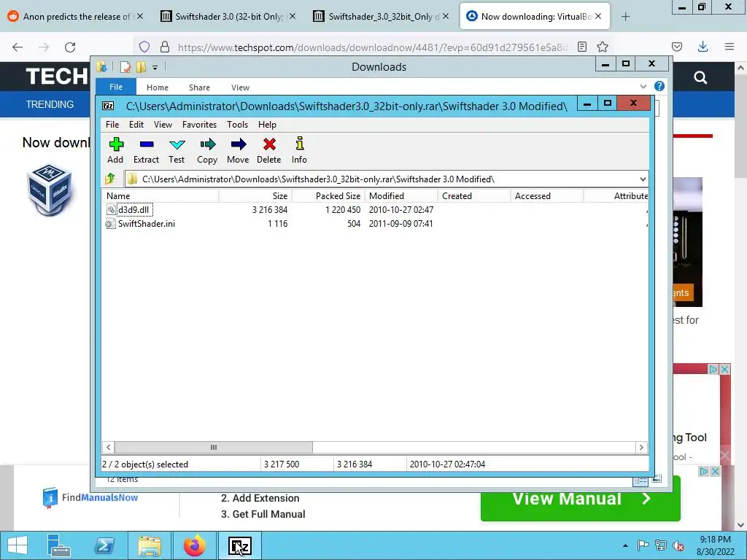Open Firefox hamburger menu

729,47
